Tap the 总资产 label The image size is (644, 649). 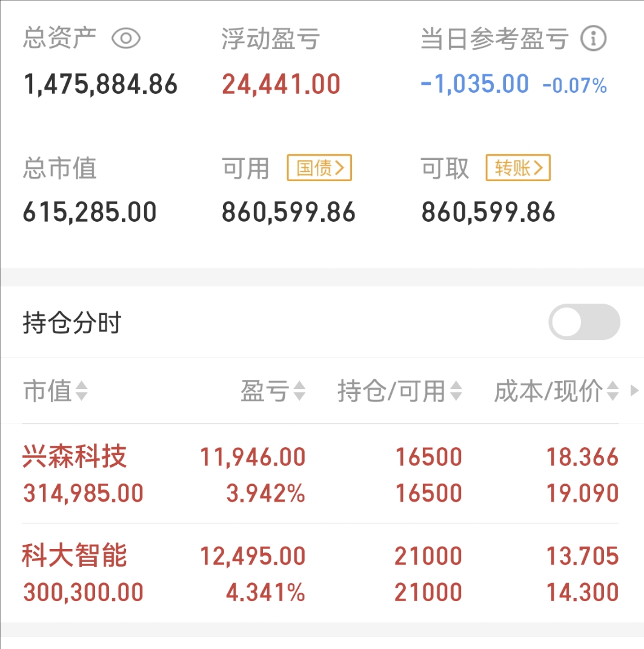[59, 38]
